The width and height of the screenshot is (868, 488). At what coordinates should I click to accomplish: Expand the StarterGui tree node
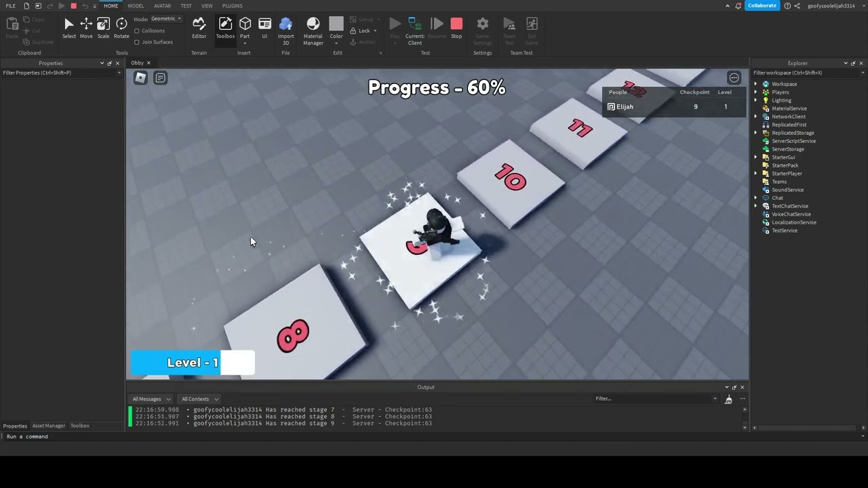[x=756, y=157]
